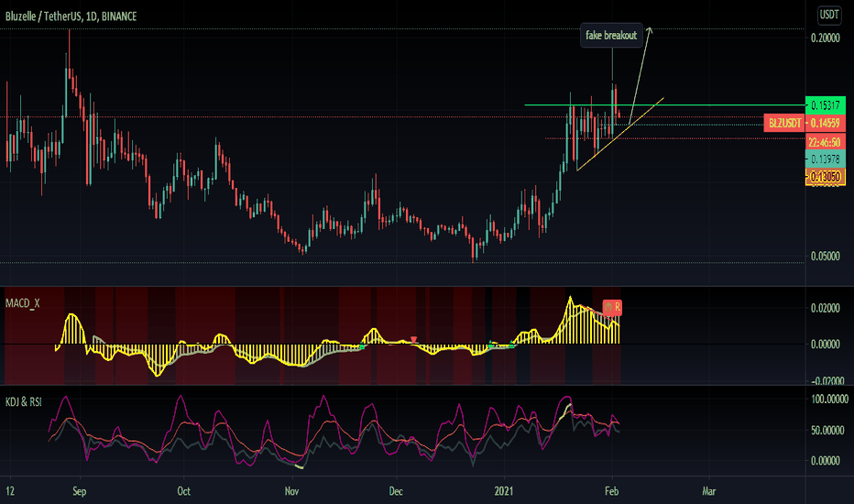Viewport: 854px width, 504px height.
Task: Click the 100.00000 KDJ axis value
Action: pyautogui.click(x=829, y=400)
